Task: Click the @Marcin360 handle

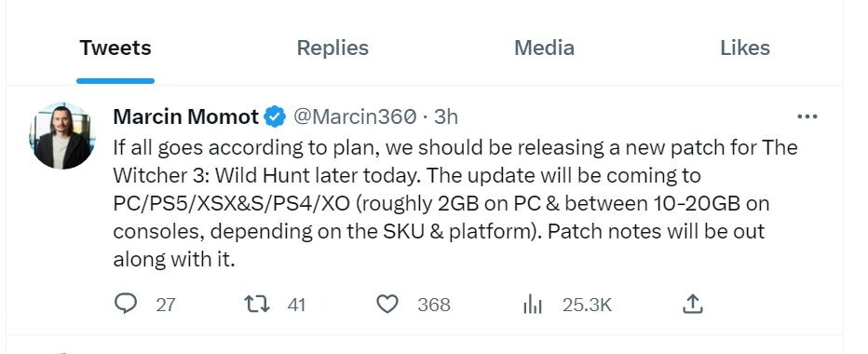Action: (x=354, y=116)
